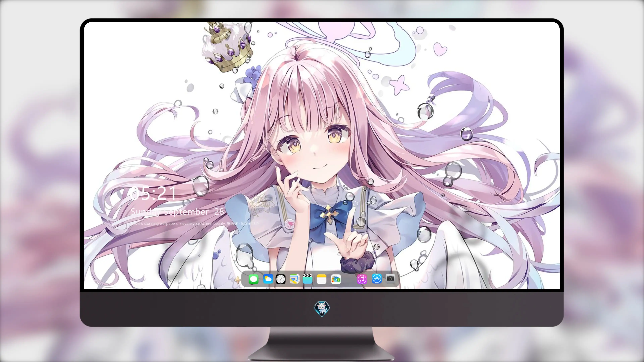
Task: Open the Messages app in the dock
Action: (x=254, y=279)
